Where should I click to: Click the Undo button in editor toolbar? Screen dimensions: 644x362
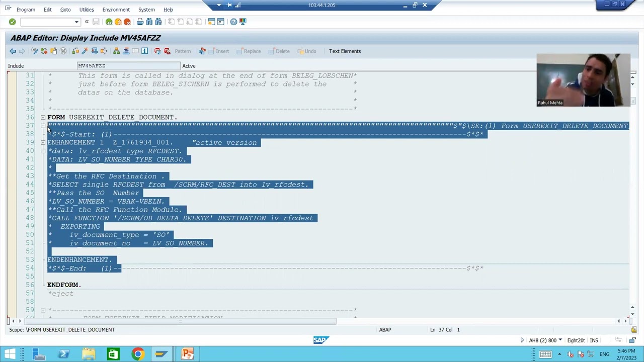point(307,51)
